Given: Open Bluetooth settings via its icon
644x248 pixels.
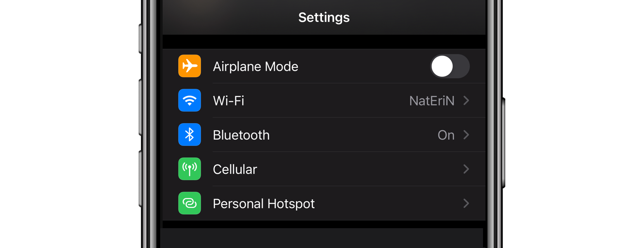Looking at the screenshot, I should coord(189,135).
